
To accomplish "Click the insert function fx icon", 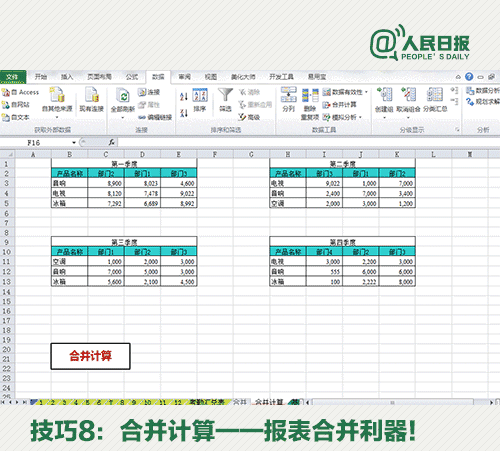I will pos(112,142).
